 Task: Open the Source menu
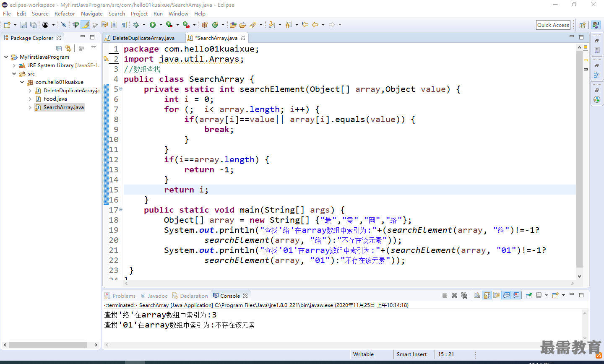click(40, 14)
